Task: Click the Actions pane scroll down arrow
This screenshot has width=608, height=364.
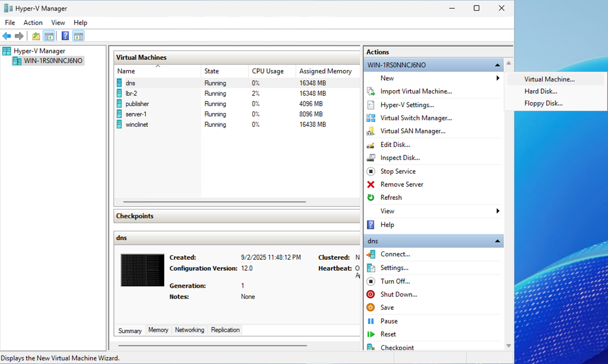Action: point(509,346)
